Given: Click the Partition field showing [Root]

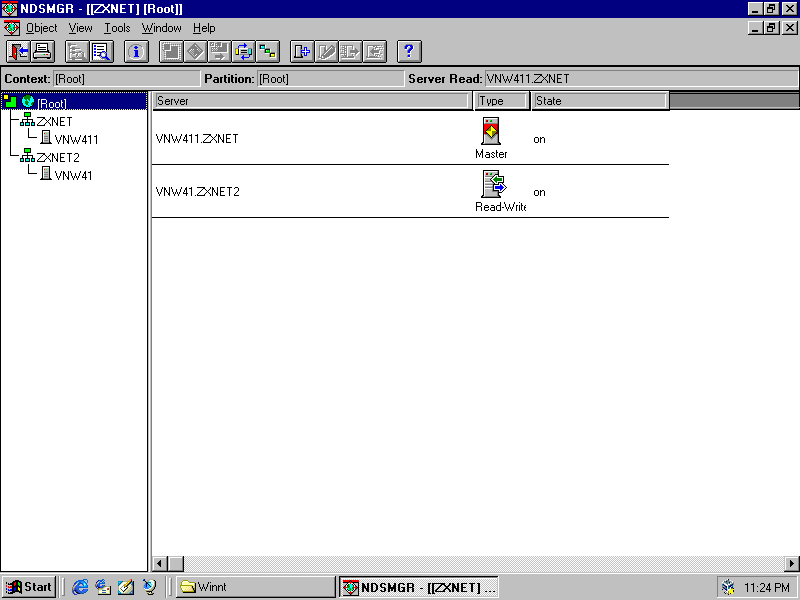Looking at the screenshot, I should click(331, 79).
